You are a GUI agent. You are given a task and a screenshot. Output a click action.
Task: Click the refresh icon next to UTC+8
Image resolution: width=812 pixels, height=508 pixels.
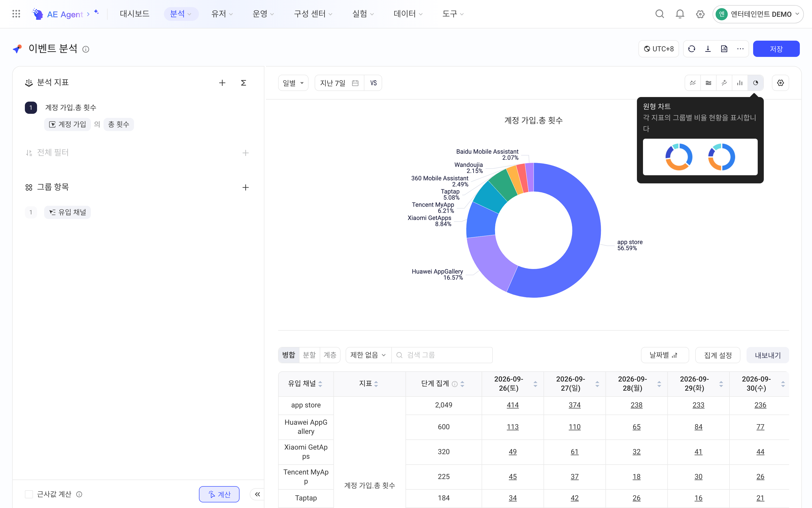click(691, 49)
